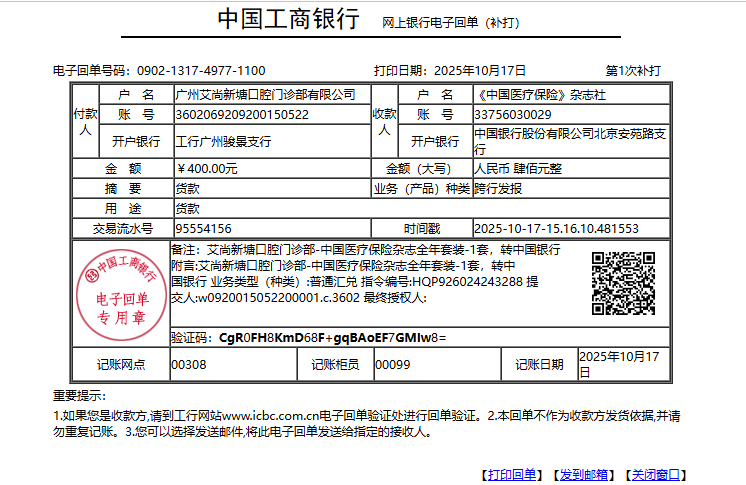Click payer account number 3602069209200150522
746x485 pixels.
242,114
